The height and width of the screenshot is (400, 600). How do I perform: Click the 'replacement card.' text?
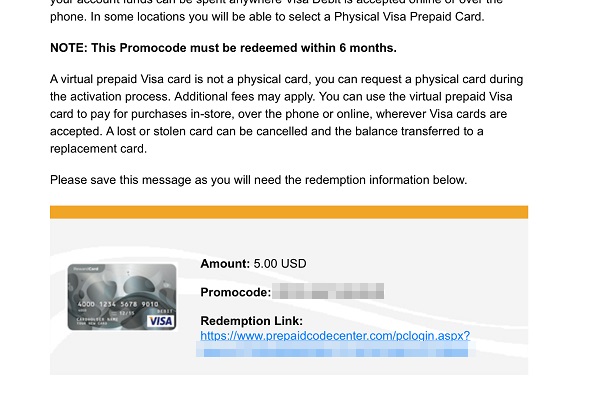[98, 149]
